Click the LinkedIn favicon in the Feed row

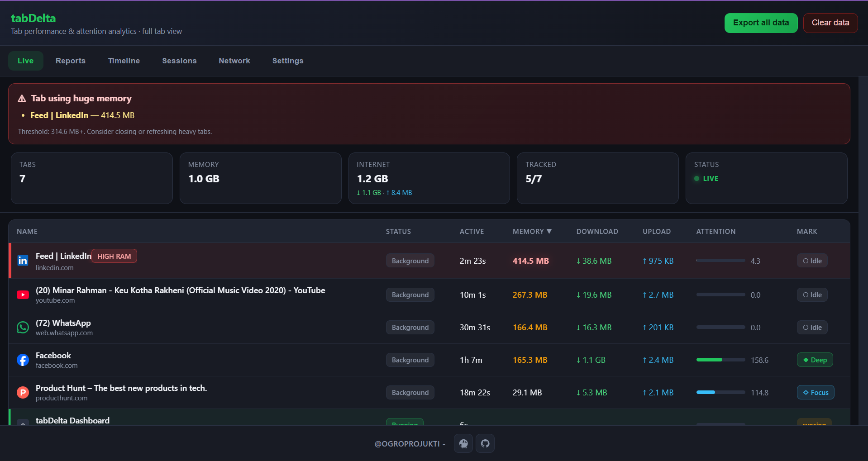(x=23, y=261)
